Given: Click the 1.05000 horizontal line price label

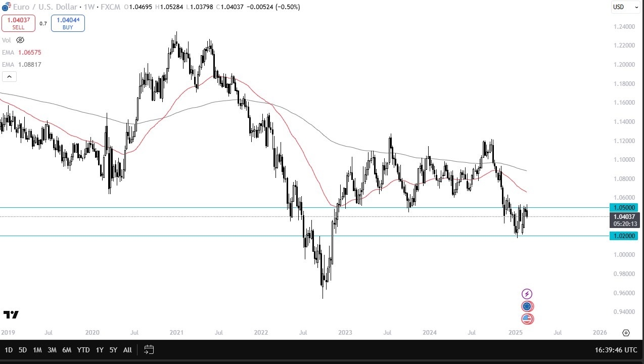Looking at the screenshot, I should coord(623,207).
